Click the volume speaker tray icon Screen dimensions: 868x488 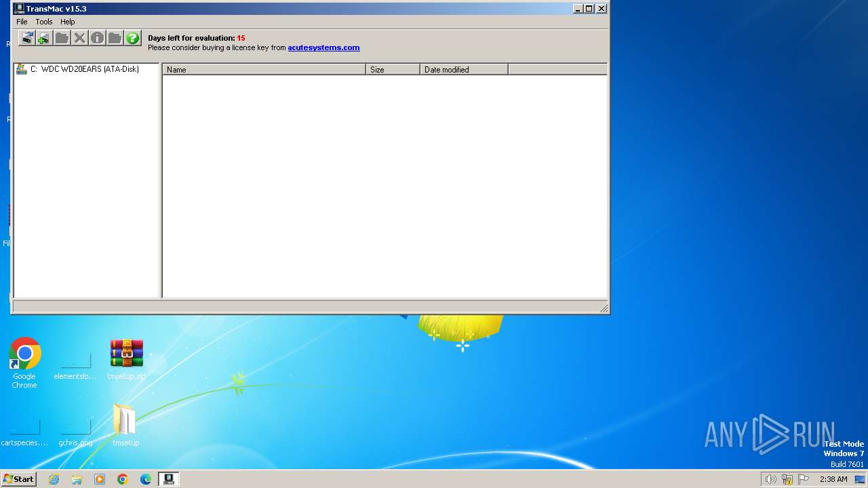tap(770, 479)
